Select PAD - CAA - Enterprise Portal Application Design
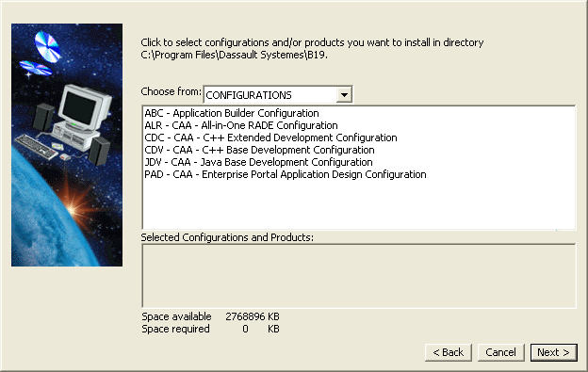 (286, 174)
